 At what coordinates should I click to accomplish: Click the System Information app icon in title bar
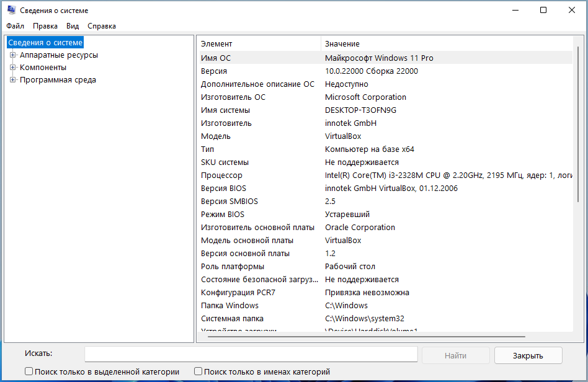point(11,11)
